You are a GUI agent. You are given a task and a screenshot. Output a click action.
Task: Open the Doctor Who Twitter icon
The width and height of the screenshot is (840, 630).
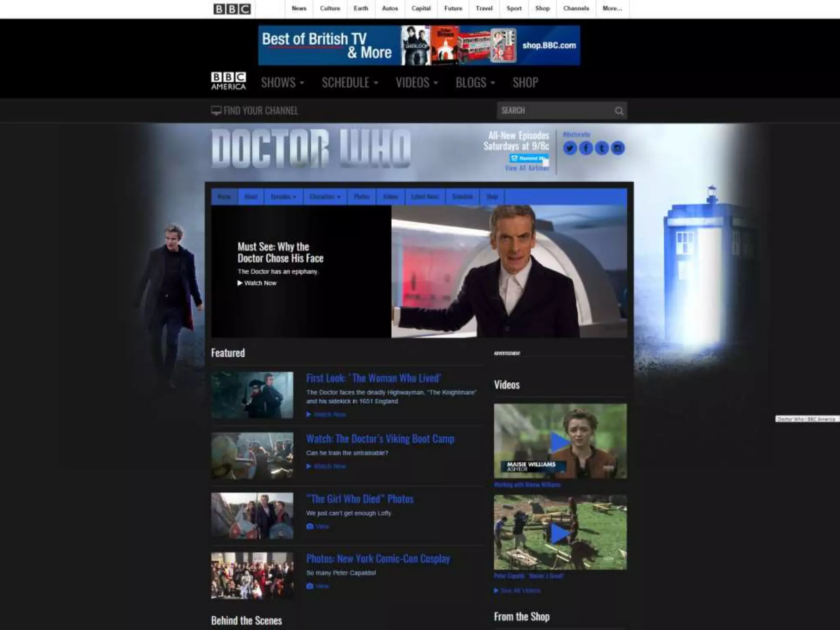pyautogui.click(x=570, y=148)
